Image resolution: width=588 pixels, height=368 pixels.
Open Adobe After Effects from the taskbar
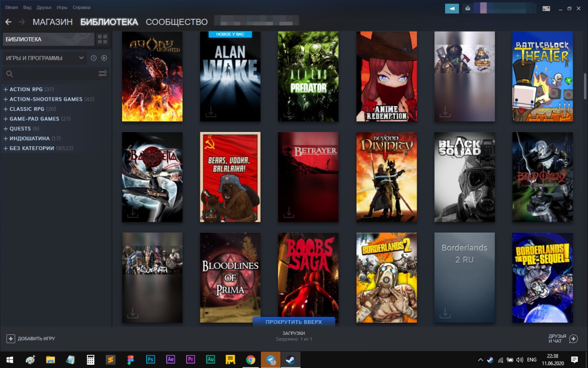170,359
